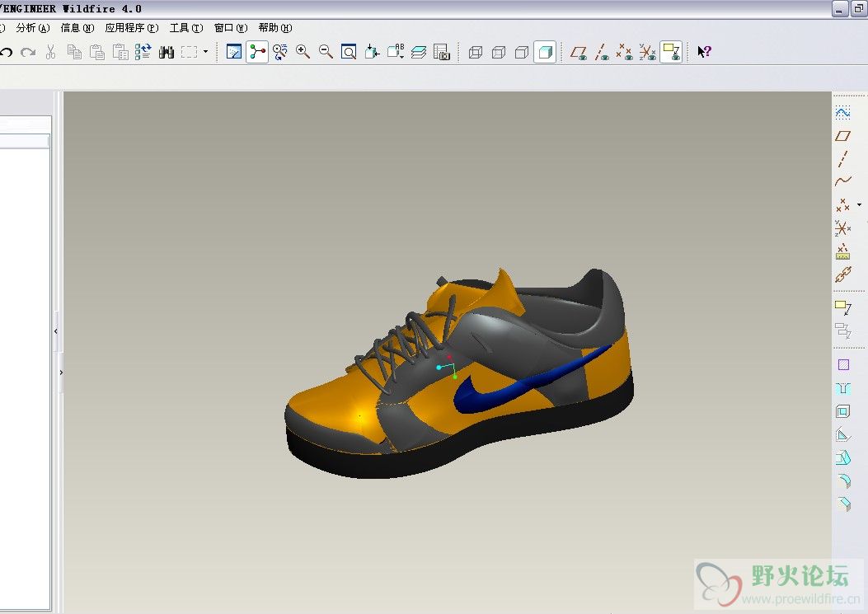Select the Draft tool
868x614 pixels.
click(842, 458)
